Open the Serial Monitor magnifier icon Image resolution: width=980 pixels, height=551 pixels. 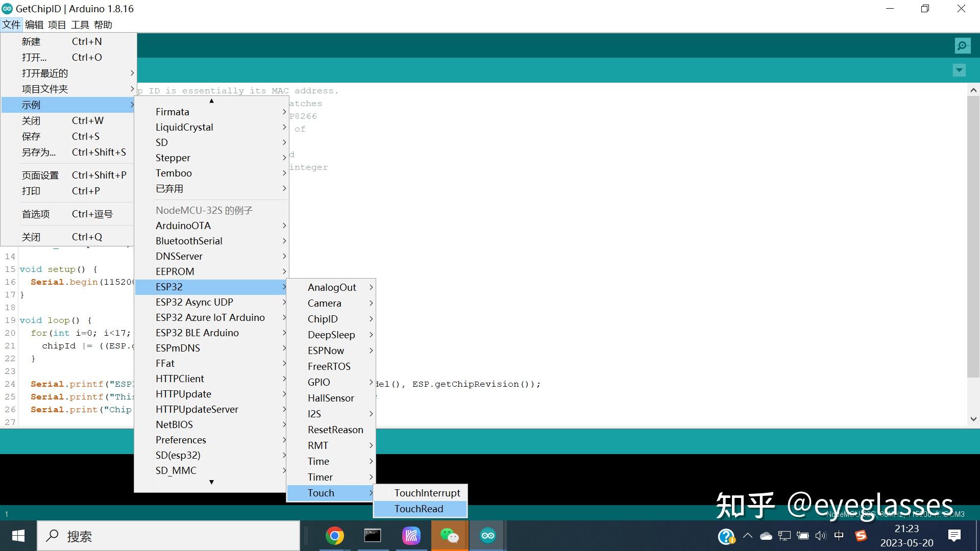point(962,46)
